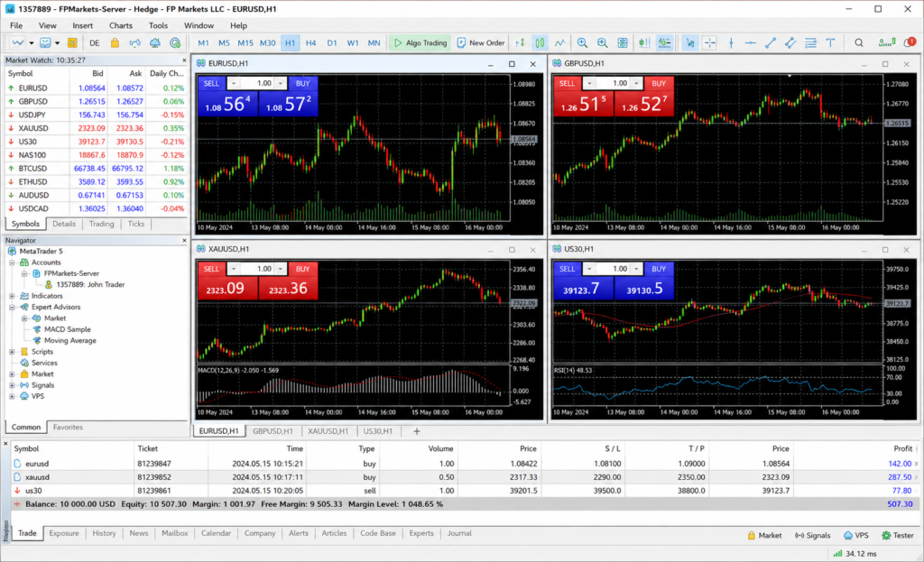Click the New Order button
The height and width of the screenshot is (562, 924).
(x=481, y=43)
